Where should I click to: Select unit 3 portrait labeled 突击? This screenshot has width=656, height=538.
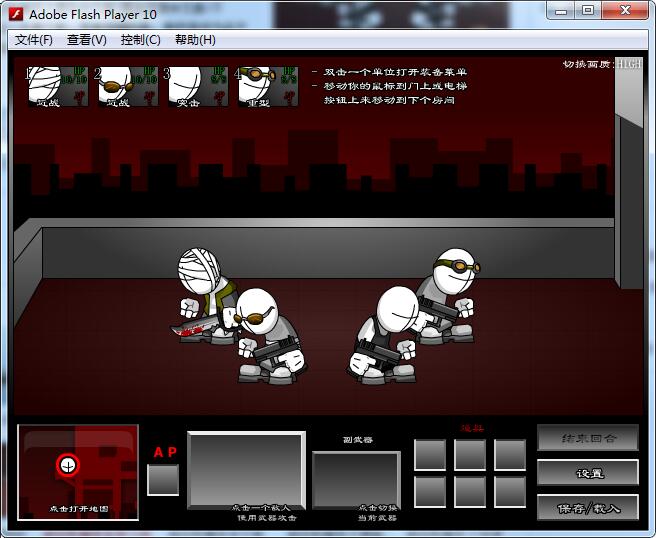coord(198,87)
